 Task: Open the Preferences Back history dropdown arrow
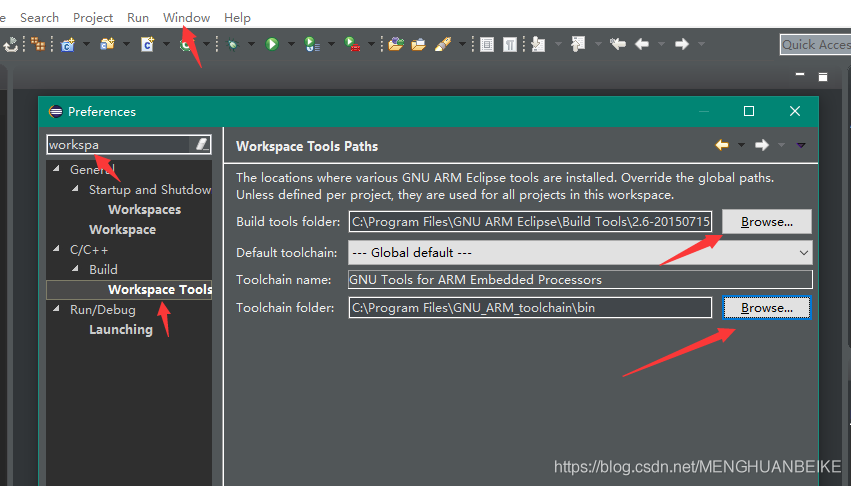[x=741, y=145]
